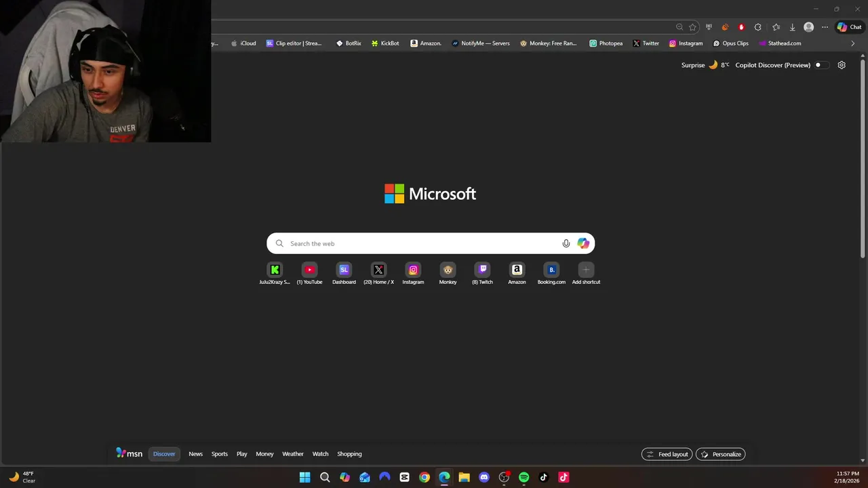Viewport: 868px width, 488px height.
Task: Open the Downloads icon in toolbar
Action: click(x=792, y=27)
